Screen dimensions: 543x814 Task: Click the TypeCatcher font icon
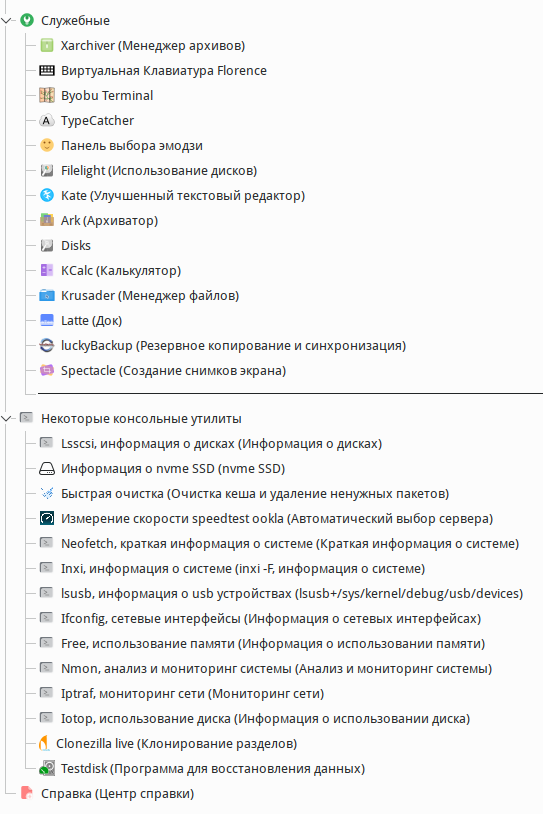(47, 120)
